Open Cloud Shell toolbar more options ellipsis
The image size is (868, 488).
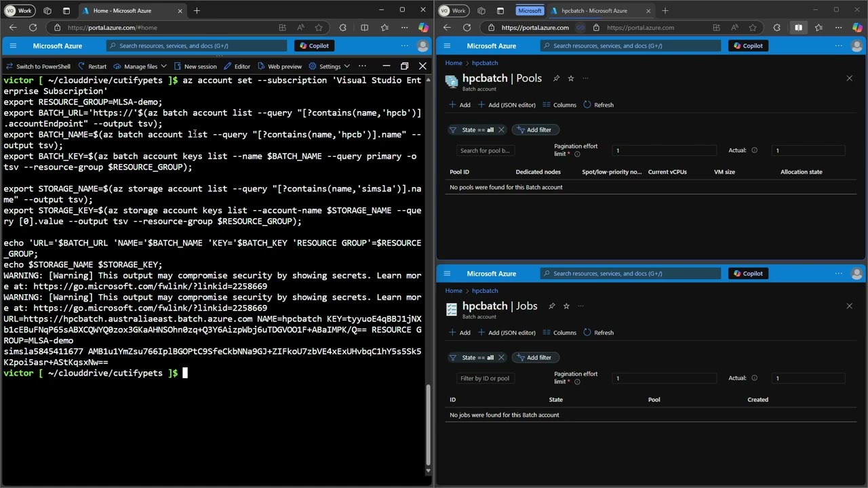tap(362, 66)
